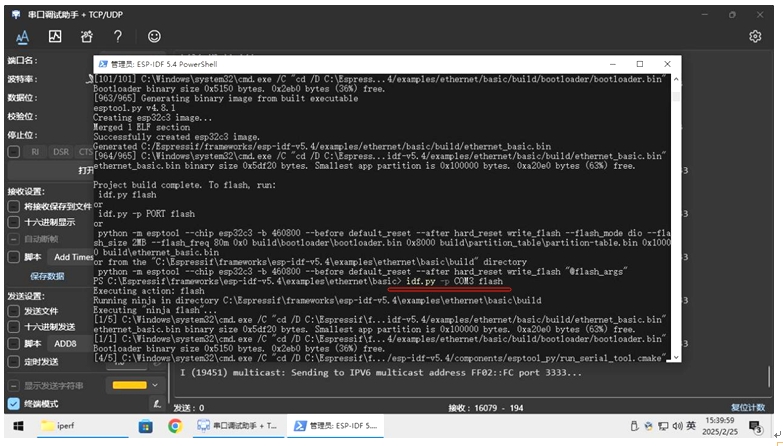Click 打开 open port button
783x446 pixels.
[50, 170]
